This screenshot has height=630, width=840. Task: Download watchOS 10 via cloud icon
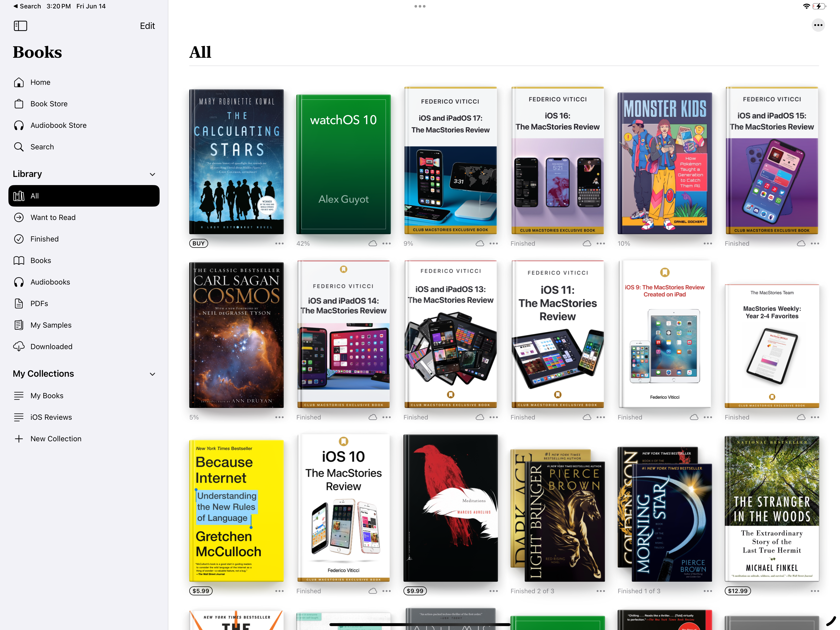(x=373, y=243)
